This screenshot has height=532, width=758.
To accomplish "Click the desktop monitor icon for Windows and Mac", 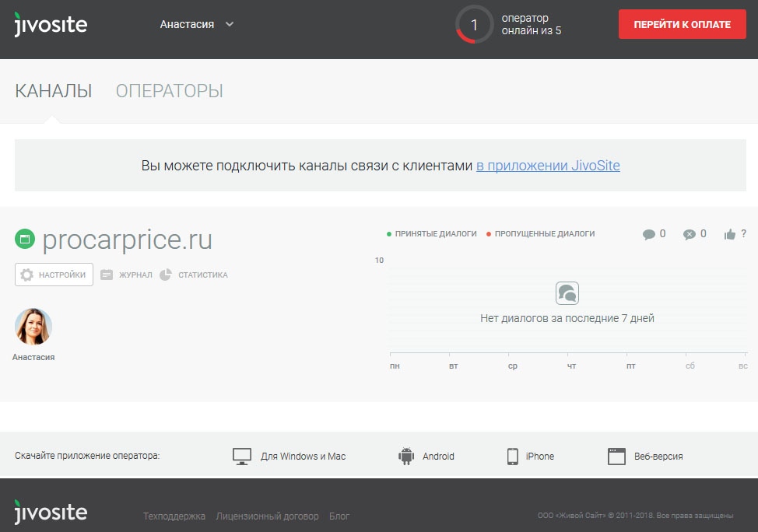I will tap(242, 456).
